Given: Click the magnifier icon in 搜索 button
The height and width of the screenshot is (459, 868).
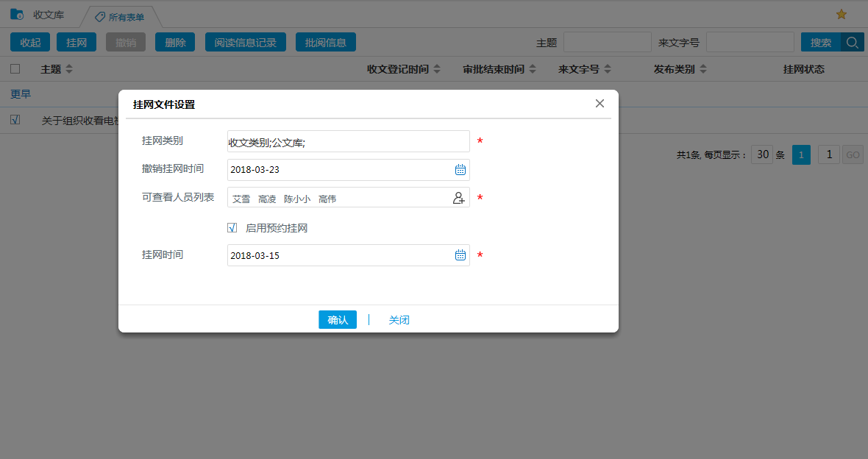Looking at the screenshot, I should [x=852, y=42].
